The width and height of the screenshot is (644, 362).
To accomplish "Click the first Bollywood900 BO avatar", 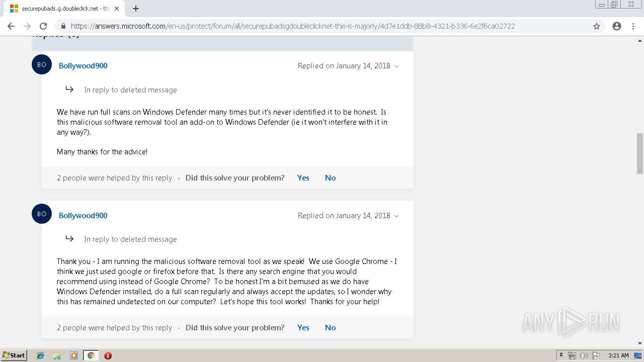I will (42, 64).
